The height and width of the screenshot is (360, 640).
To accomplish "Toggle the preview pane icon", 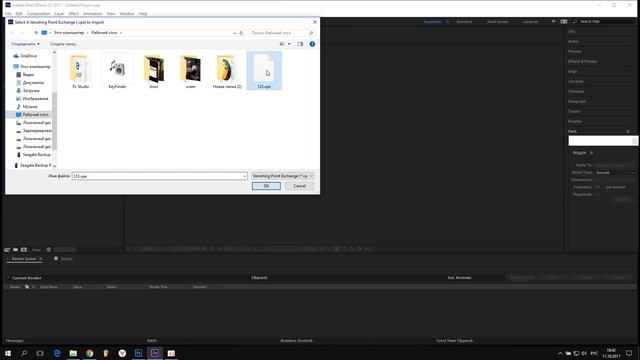I will pyautogui.click(x=300, y=44).
